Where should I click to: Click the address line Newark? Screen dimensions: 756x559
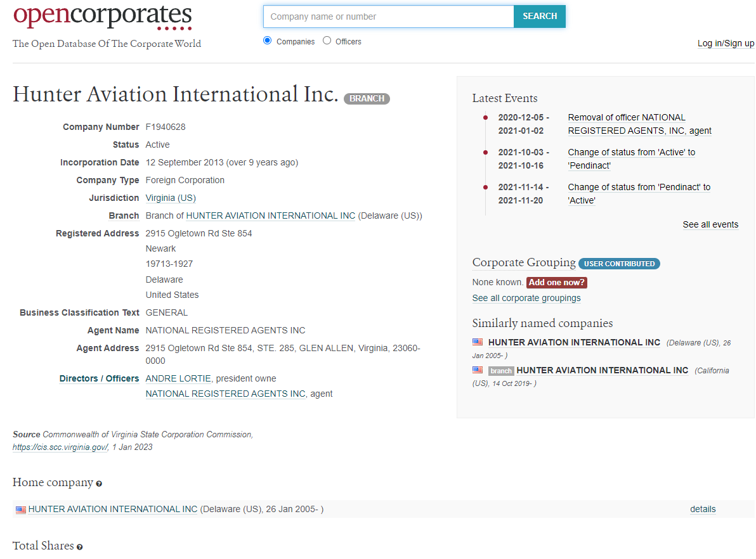pyautogui.click(x=160, y=248)
